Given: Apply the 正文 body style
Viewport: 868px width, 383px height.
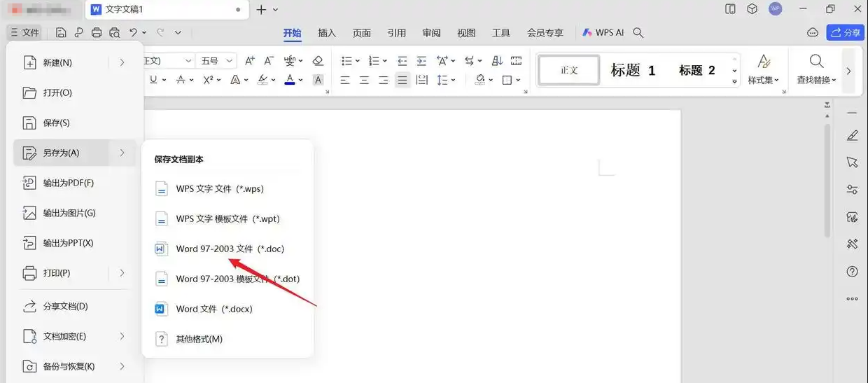Looking at the screenshot, I should pyautogui.click(x=569, y=70).
